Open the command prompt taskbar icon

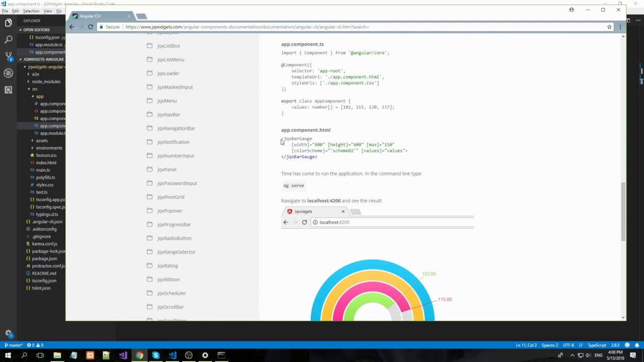tap(221, 355)
